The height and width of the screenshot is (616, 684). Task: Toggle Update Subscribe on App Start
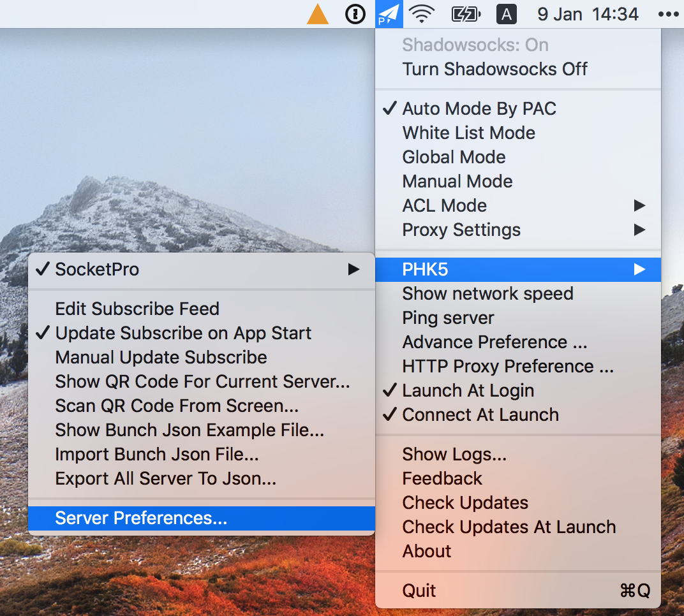(202, 333)
